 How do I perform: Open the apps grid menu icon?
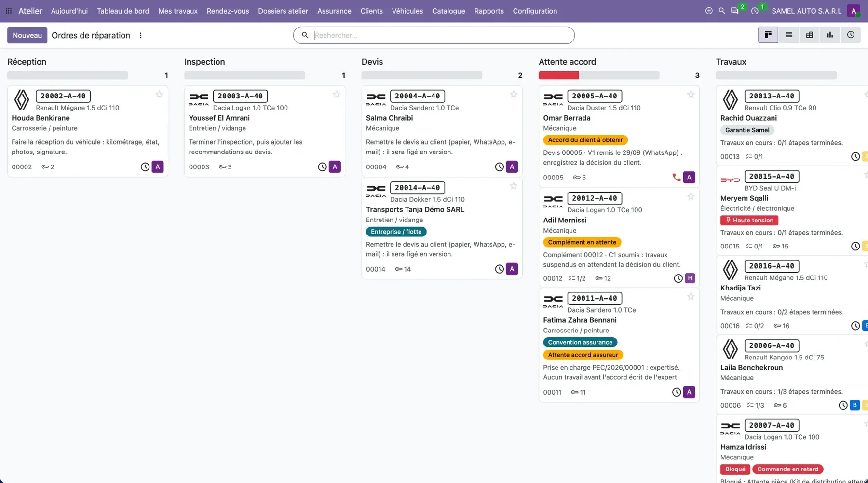(x=9, y=11)
